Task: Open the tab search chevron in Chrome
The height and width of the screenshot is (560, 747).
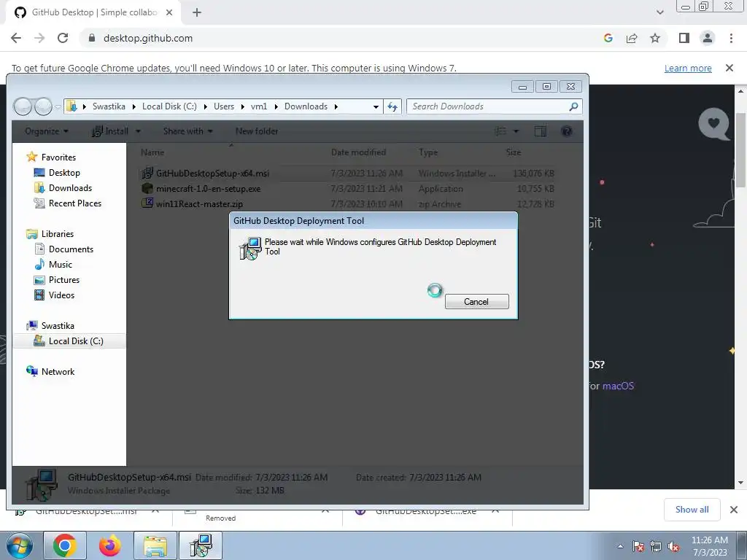Action: (659, 12)
